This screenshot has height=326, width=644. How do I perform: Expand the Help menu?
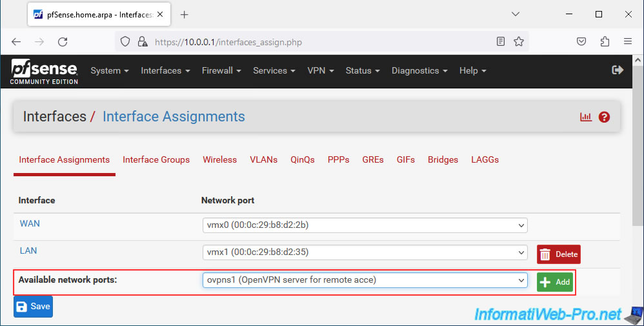tap(473, 71)
